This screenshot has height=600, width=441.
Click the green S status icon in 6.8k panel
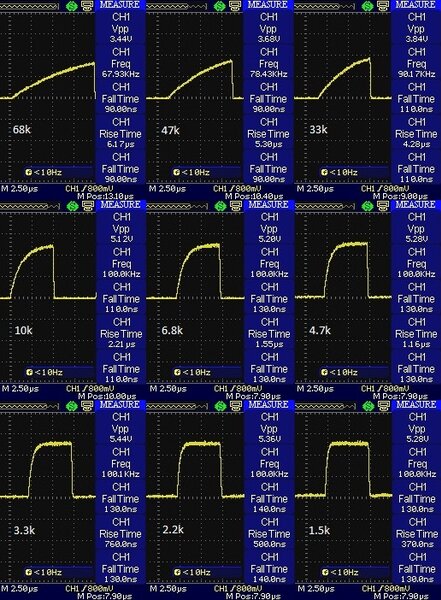pyautogui.click(x=220, y=206)
